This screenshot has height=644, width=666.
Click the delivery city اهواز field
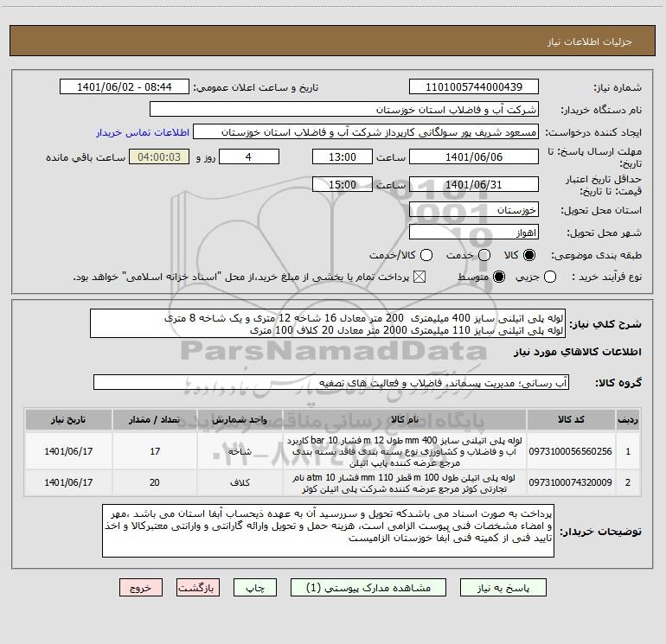(x=474, y=233)
